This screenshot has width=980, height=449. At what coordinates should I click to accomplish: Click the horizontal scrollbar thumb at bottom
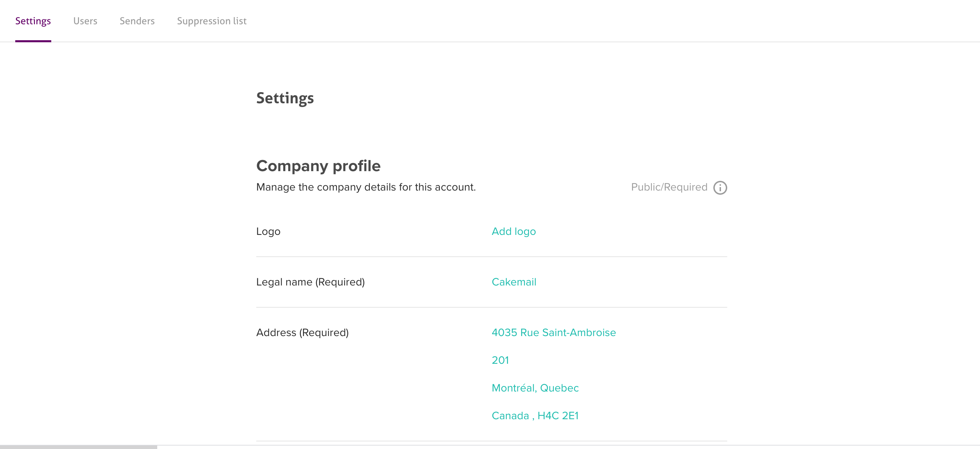[78, 447]
